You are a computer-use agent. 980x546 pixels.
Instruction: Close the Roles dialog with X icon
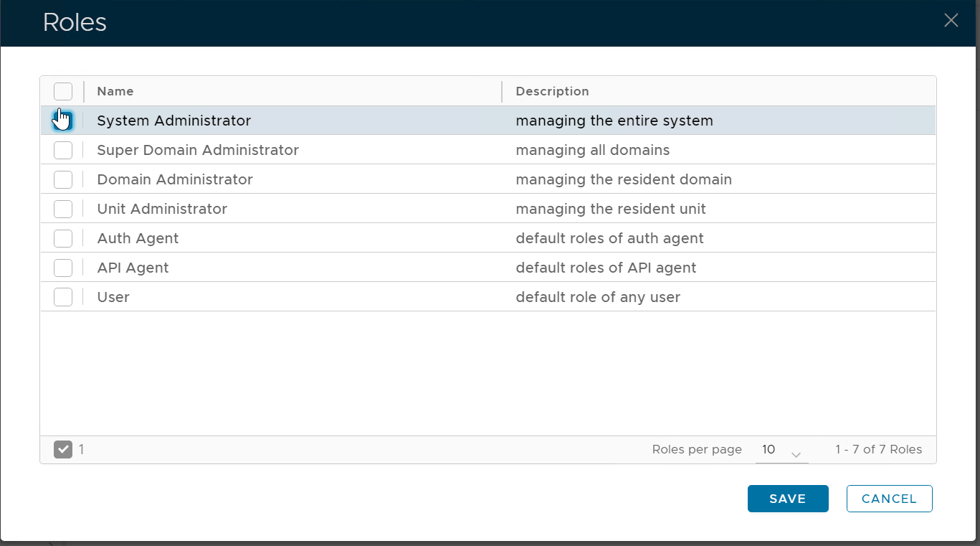[x=951, y=21]
